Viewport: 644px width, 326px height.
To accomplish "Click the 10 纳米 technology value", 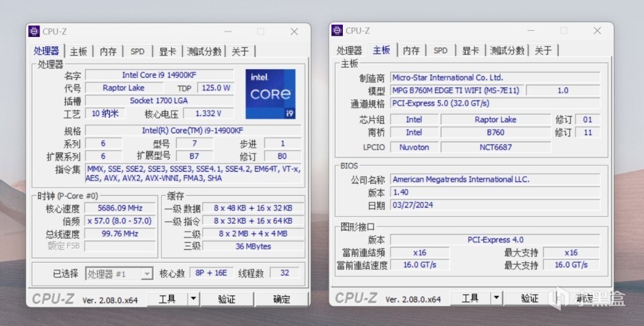I will coord(105,113).
